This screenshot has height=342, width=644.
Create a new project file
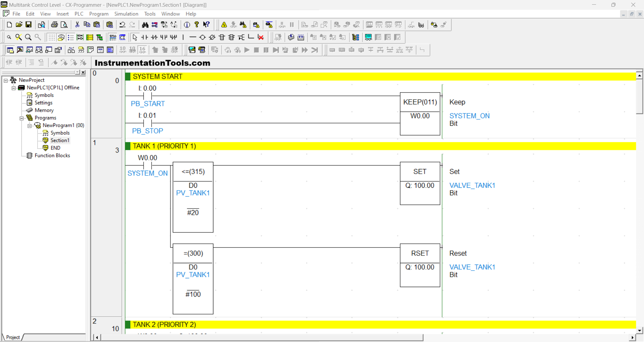pyautogui.click(x=9, y=25)
